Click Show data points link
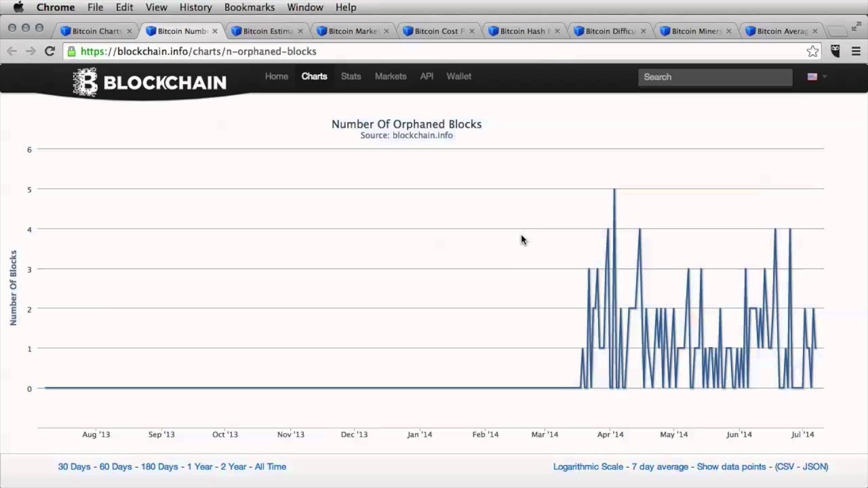Image resolution: width=868 pixels, height=488 pixels. (732, 466)
